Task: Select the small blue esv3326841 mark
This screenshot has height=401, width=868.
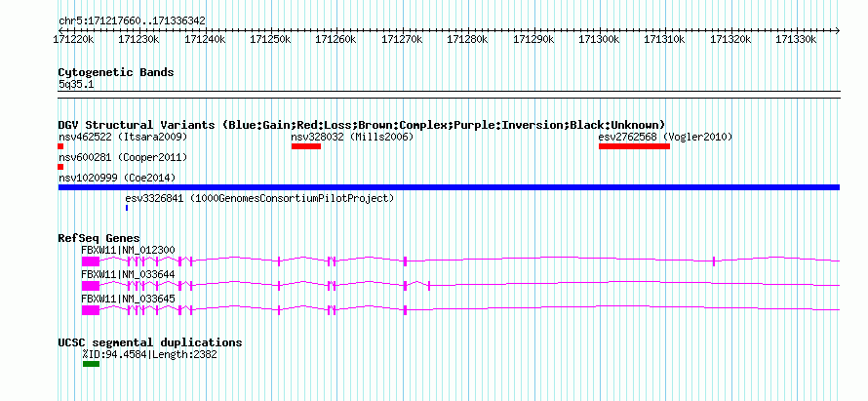Action: [127, 208]
